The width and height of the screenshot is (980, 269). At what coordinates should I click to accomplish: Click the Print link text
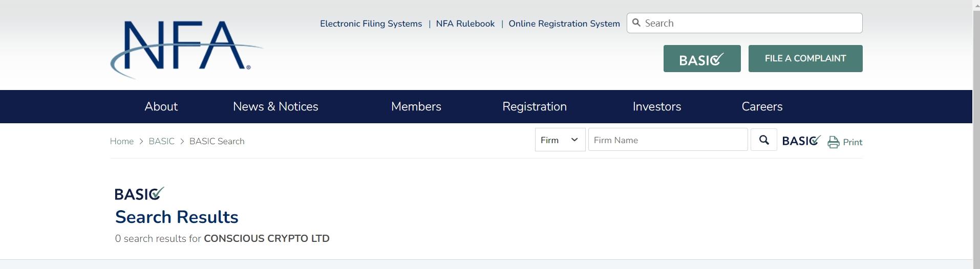coord(853,142)
